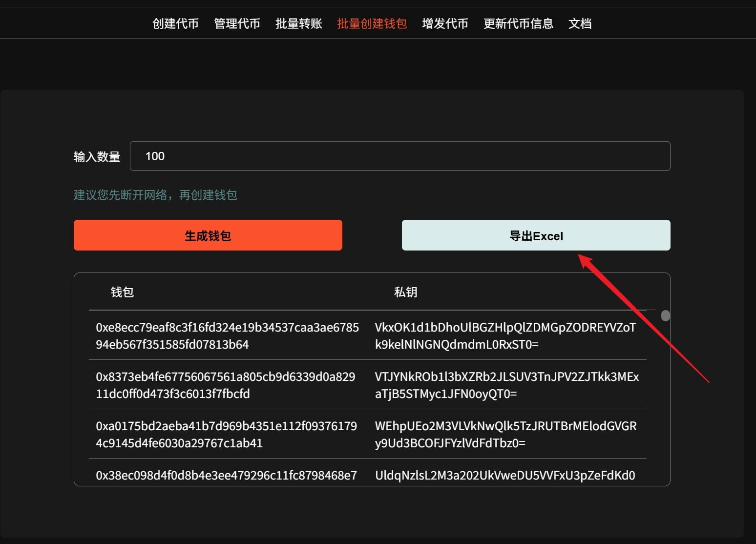Click the 钱包 column header
Screen dimensions: 756x544
[122, 292]
